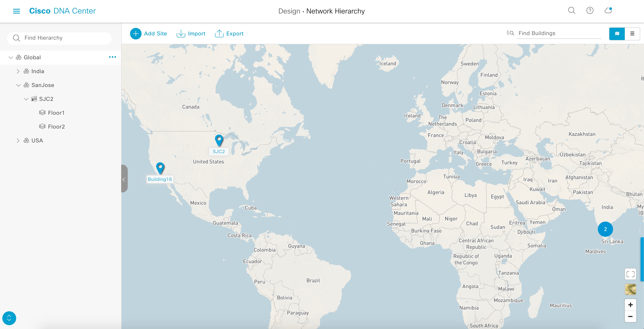Screen dimensions: 644x329
Task: Collapse the left hierarchy panel chevron
Action: point(124,179)
